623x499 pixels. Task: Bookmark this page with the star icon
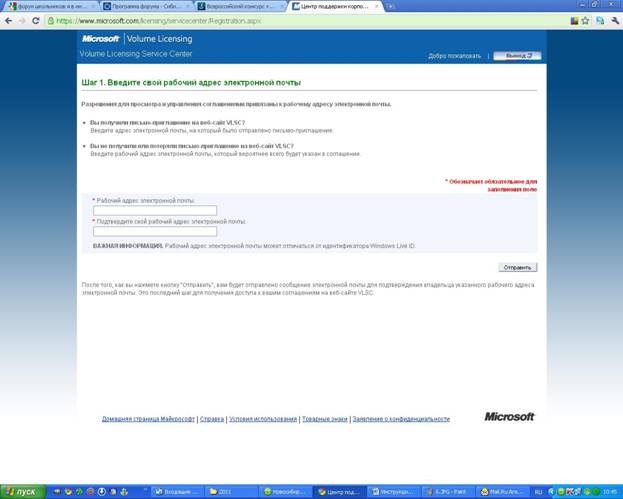point(585,21)
